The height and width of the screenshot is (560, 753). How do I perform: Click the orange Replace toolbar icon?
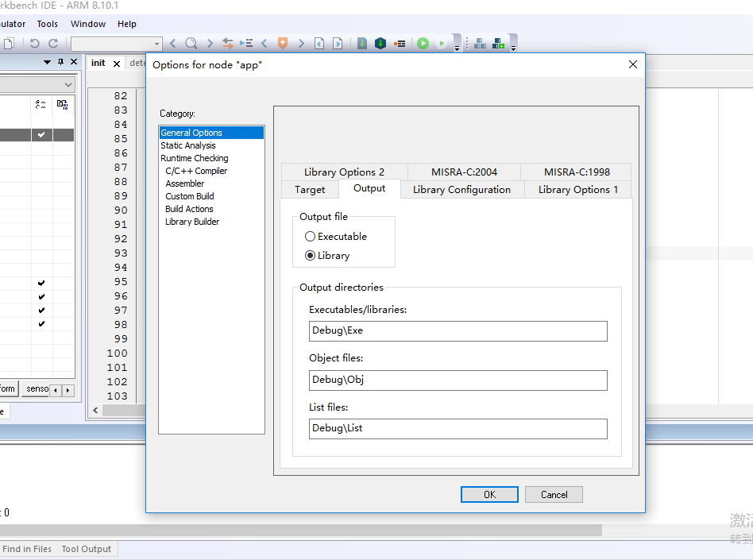point(230,44)
